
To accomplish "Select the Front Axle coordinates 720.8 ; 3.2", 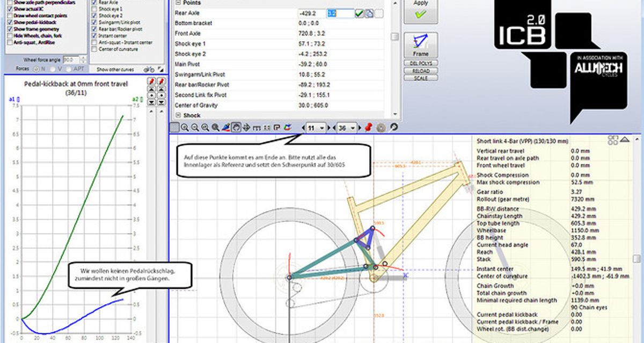I will (312, 34).
